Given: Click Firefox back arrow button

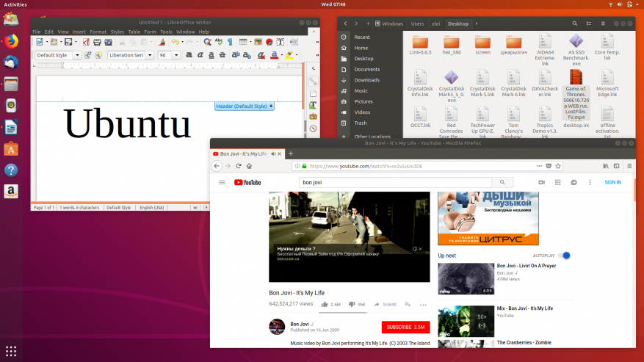Looking at the screenshot, I should click(217, 166).
